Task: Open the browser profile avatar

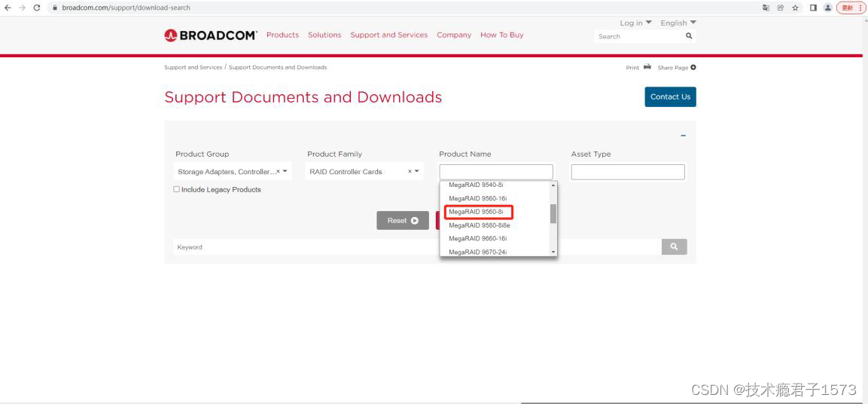Action: (827, 8)
